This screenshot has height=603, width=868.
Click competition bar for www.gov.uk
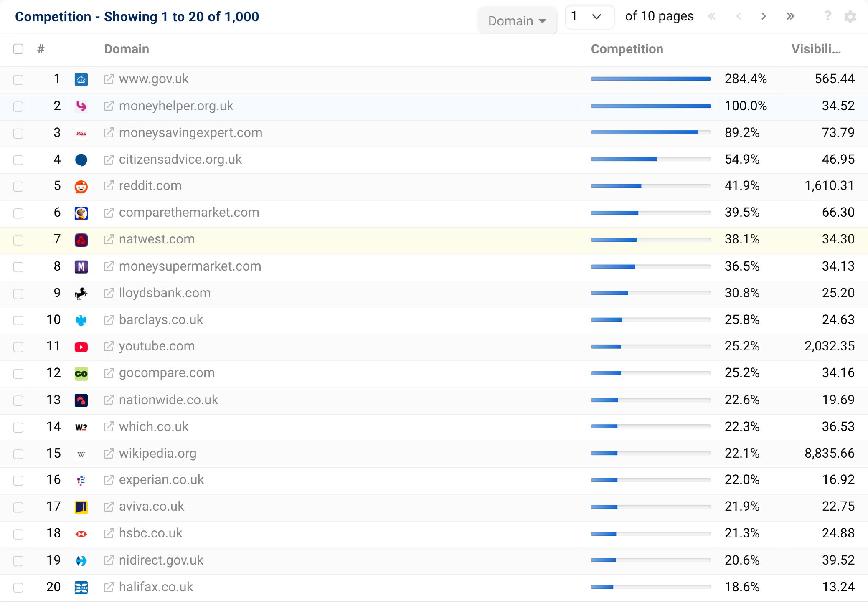[x=651, y=79]
